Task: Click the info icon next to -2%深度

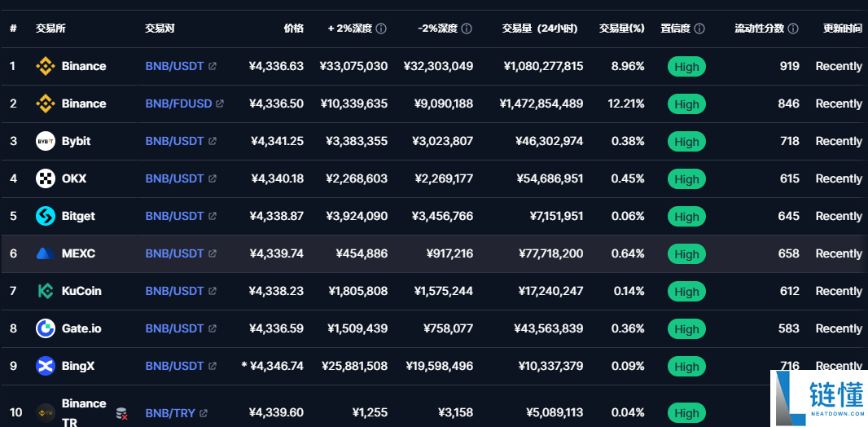Action: pos(467,29)
